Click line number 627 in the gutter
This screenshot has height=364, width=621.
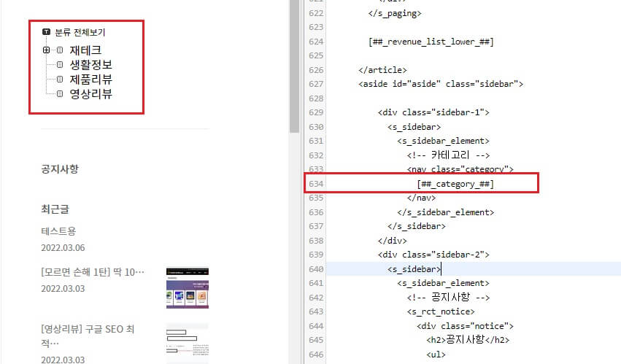(x=316, y=84)
